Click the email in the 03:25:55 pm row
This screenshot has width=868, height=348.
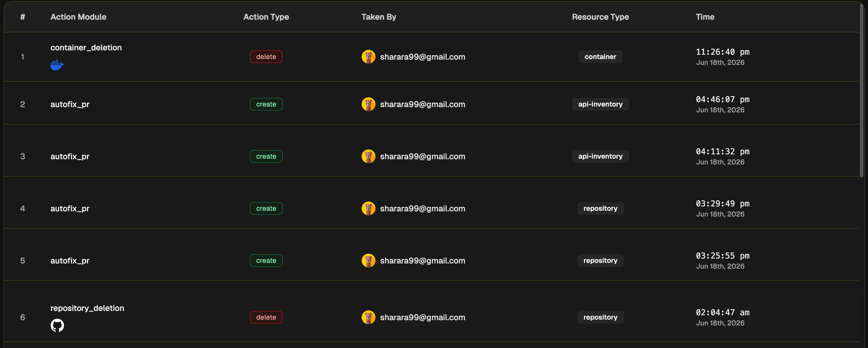click(422, 261)
